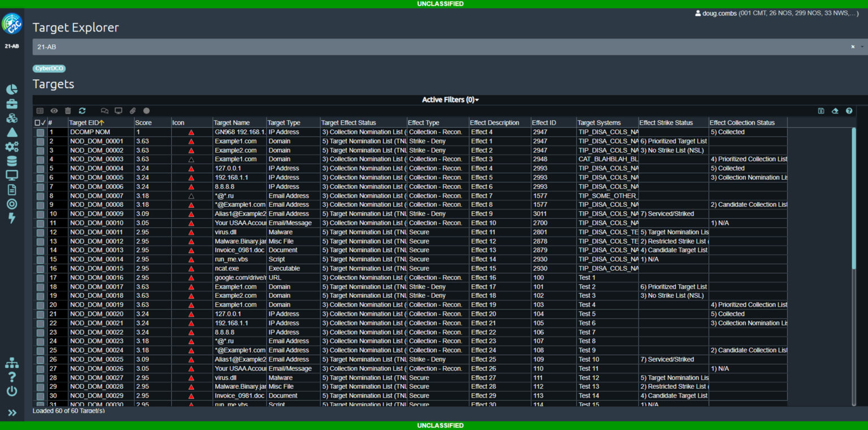Open the pie chart dashboard in sidebar
The width and height of the screenshot is (868, 430).
tap(11, 90)
